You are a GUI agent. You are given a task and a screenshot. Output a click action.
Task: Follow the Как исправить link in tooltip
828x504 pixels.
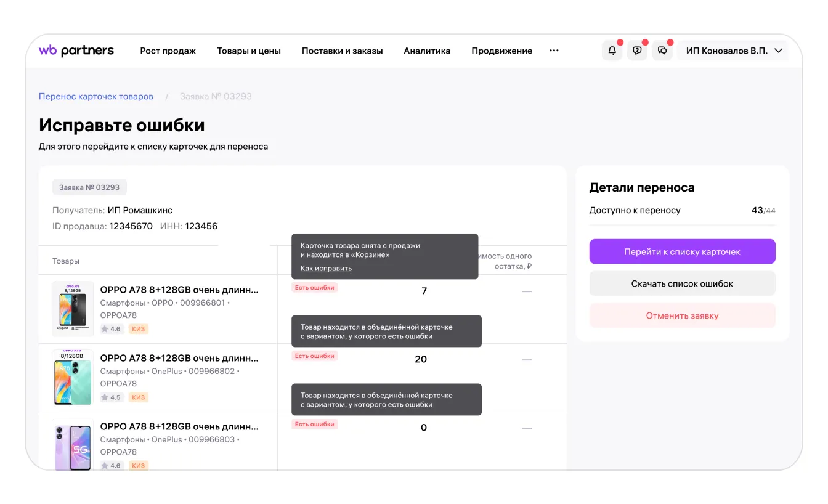tap(326, 268)
